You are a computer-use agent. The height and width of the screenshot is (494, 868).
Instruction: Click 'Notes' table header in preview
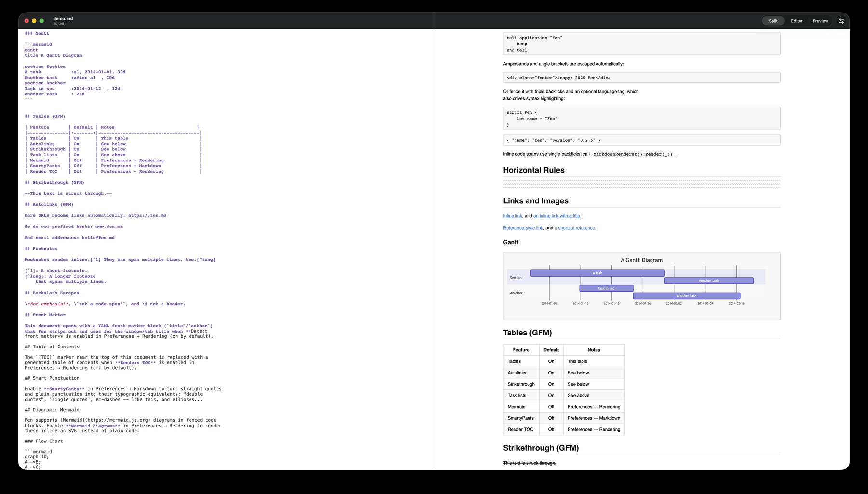[594, 350]
